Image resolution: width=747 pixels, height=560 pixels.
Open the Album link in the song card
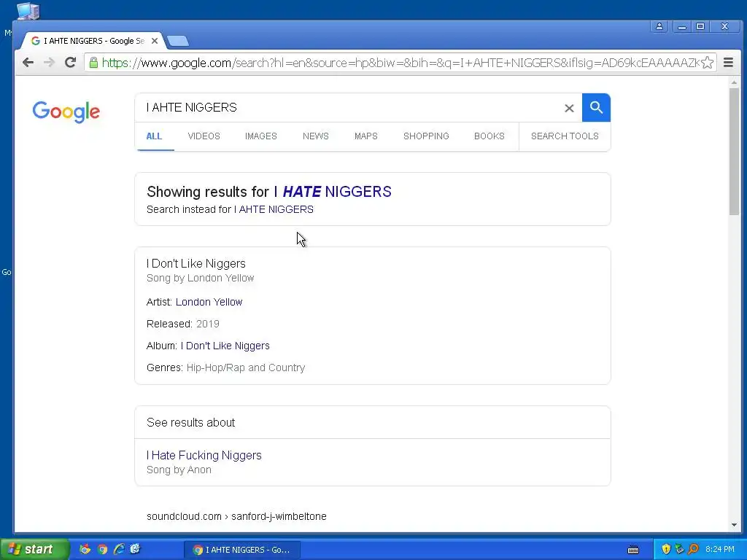pyautogui.click(x=225, y=346)
